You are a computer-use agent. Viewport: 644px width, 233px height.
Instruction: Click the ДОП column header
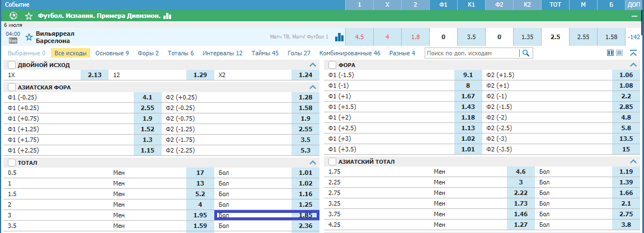pos(634,4)
